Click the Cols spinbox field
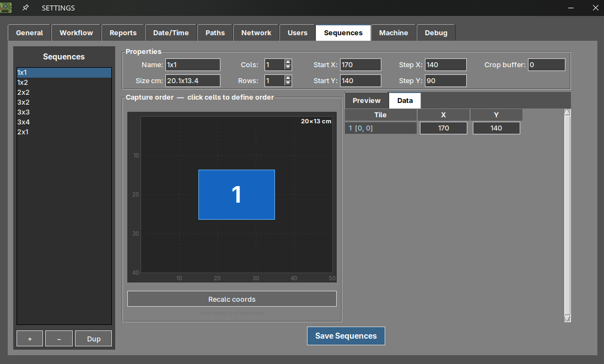Screen dimensions: 604x364 tap(274, 64)
